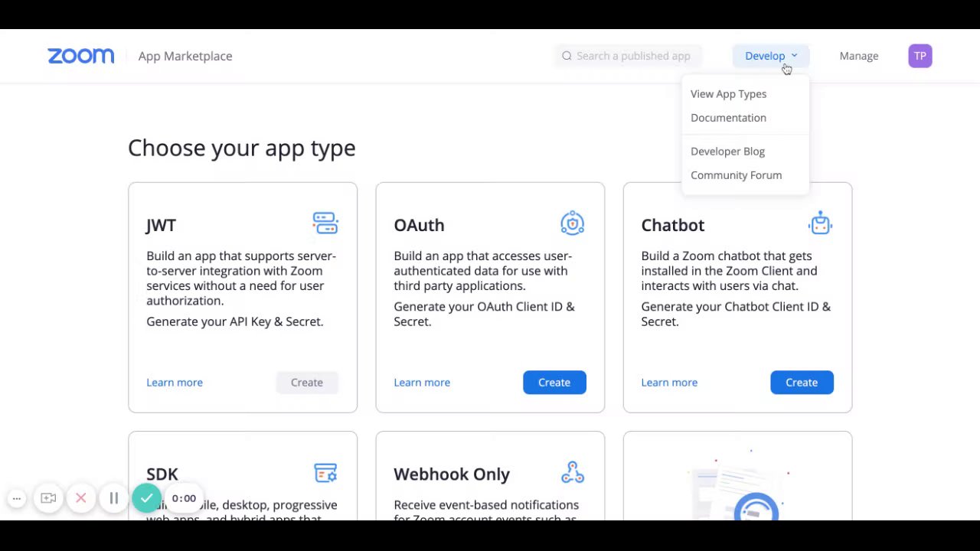The height and width of the screenshot is (551, 980).
Task: Cancel recording with the red X
Action: 80,498
